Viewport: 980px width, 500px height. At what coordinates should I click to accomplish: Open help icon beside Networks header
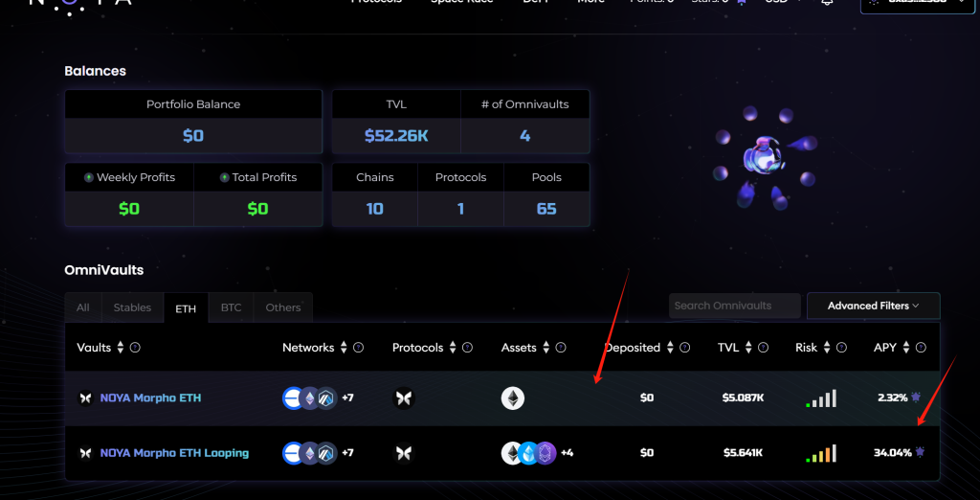coord(358,348)
